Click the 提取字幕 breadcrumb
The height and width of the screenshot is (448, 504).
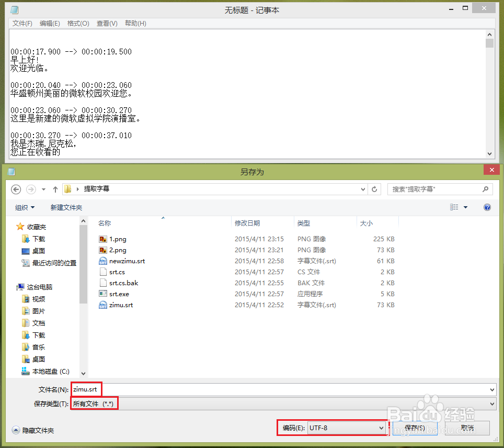point(96,189)
